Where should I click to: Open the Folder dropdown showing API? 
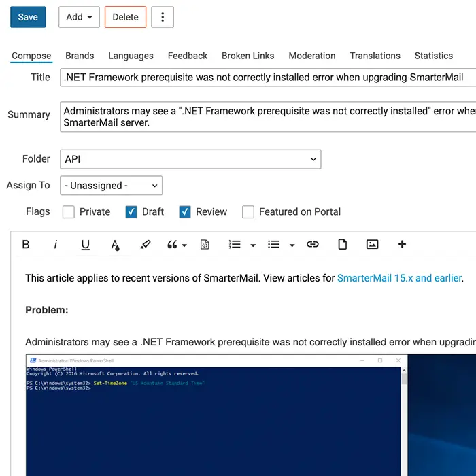pyautogui.click(x=190, y=159)
